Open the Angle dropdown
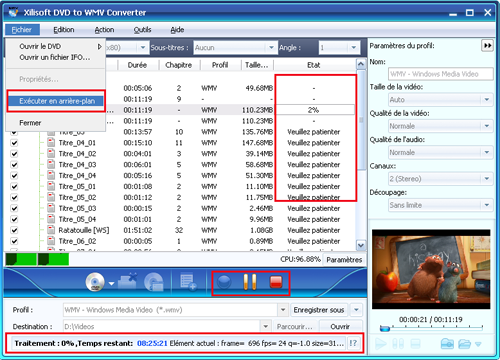The height and width of the screenshot is (360, 500). pos(354,48)
